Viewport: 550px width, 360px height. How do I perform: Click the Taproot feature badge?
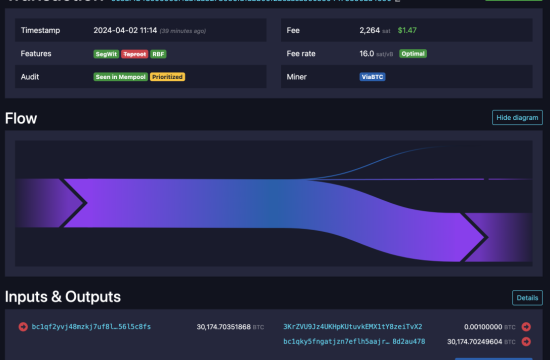click(x=134, y=54)
